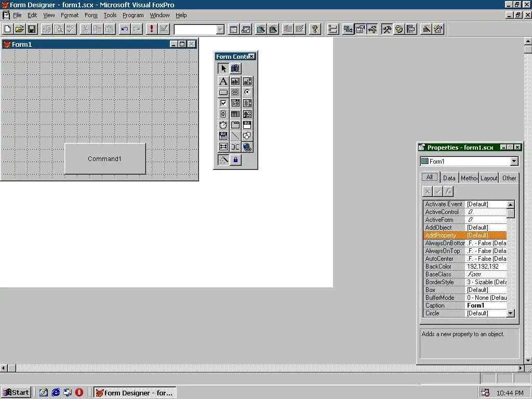This screenshot has height=399, width=532.
Task: Select the Hyperlink control tool
Action: coord(247,147)
